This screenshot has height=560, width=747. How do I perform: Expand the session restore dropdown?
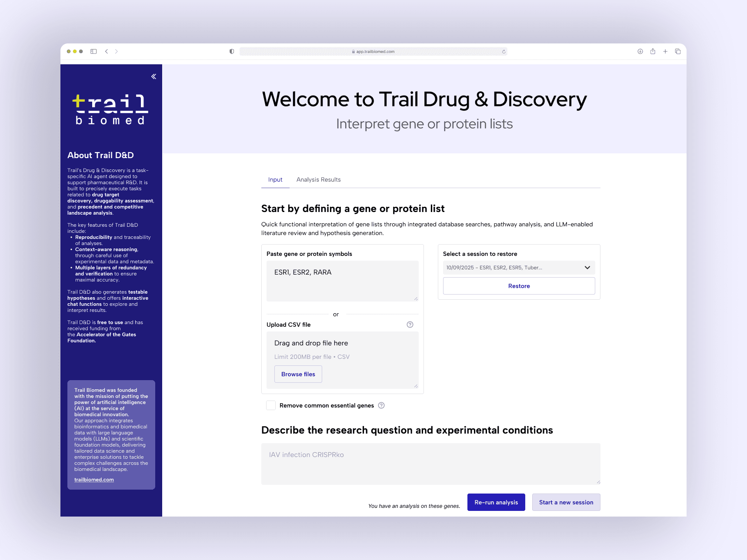[519, 268]
